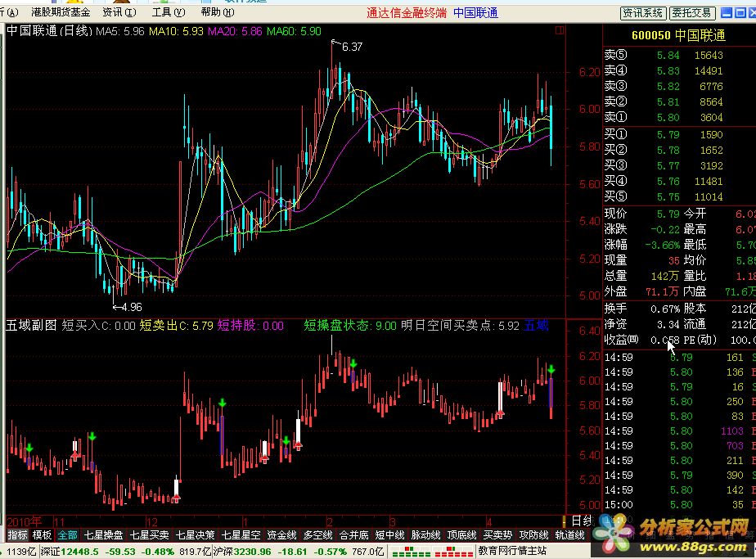This screenshot has width=756, height=559.
Task: Select the 七星星空 indicator tab
Action: pyautogui.click(x=241, y=535)
